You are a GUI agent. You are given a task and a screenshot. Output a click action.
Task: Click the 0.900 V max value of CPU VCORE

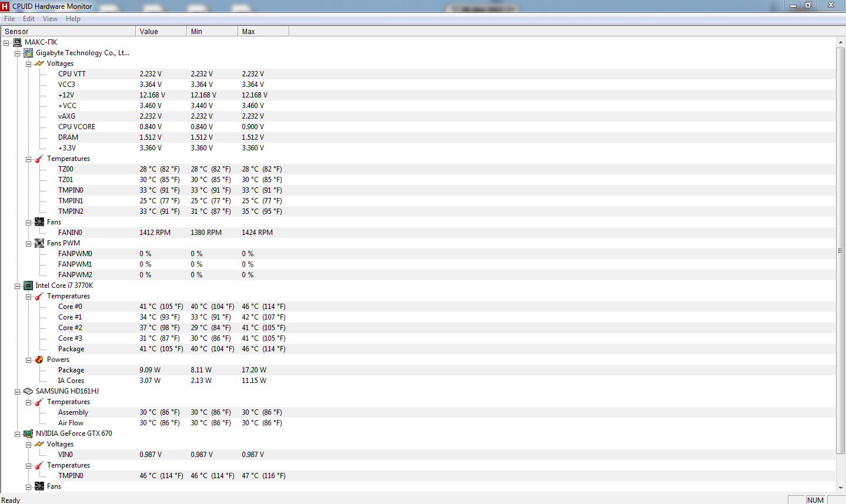253,127
